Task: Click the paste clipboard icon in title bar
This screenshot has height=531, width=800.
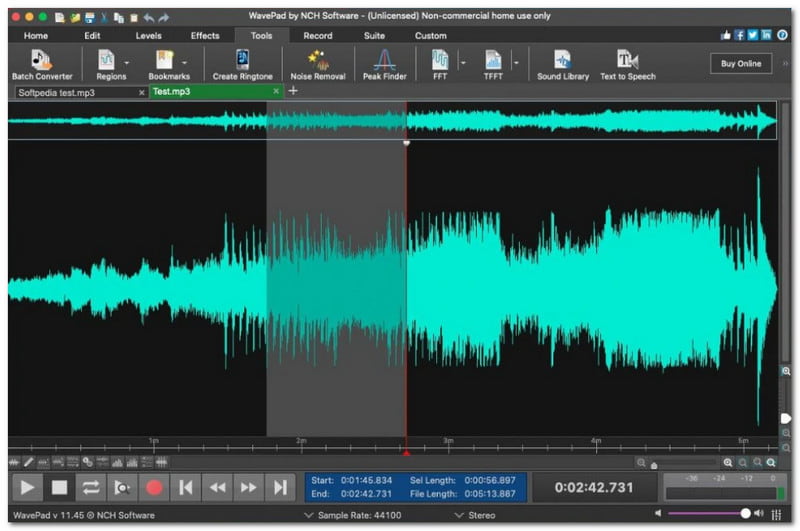Action: tap(134, 17)
